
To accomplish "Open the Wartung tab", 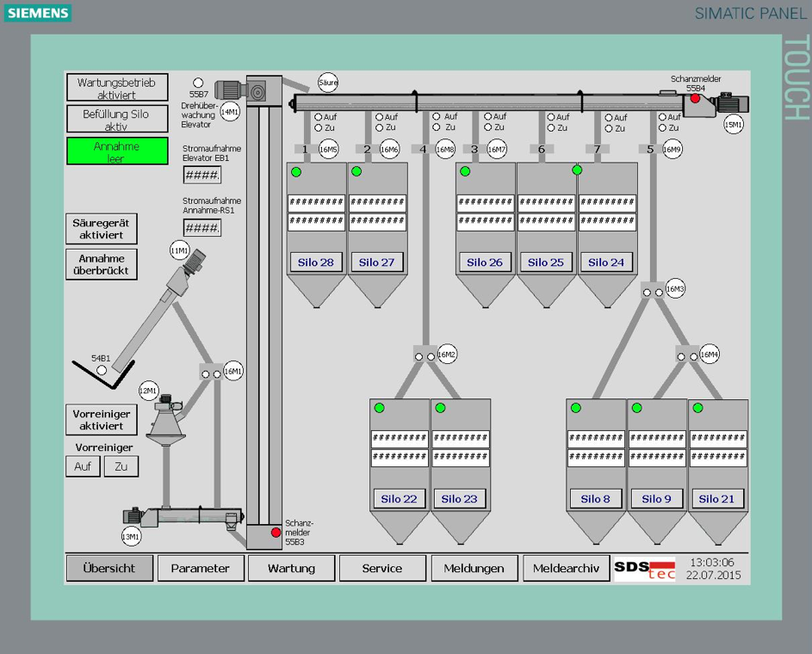I will coord(291,568).
